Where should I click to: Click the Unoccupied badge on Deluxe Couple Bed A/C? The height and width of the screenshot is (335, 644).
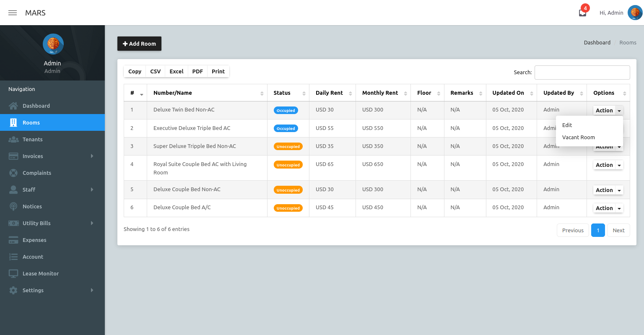(x=288, y=208)
